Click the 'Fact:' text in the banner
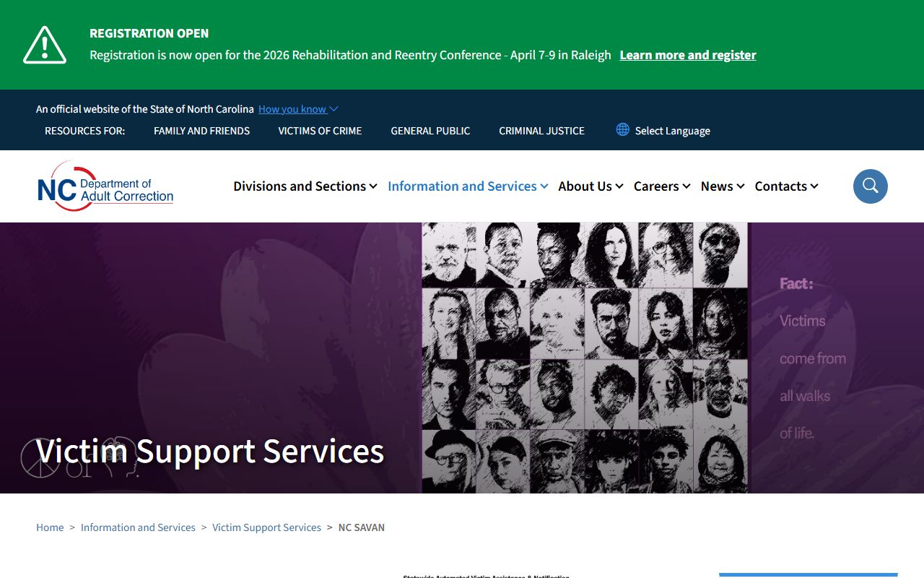 pos(796,284)
